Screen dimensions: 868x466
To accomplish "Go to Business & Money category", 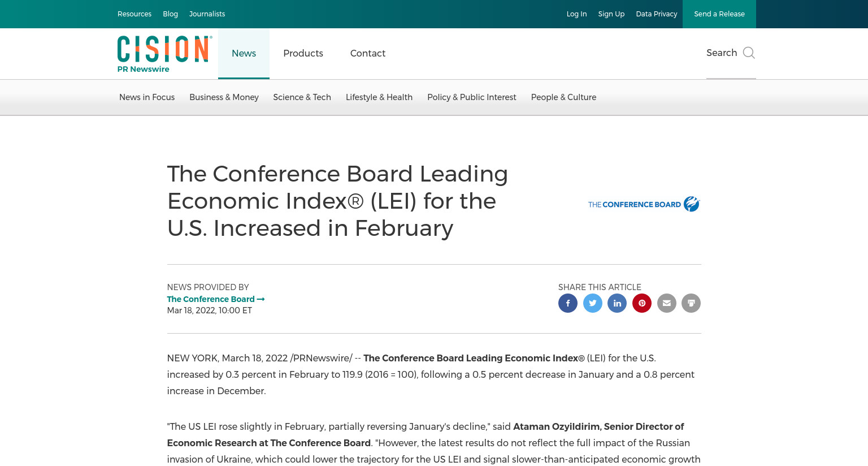I will 224,97.
